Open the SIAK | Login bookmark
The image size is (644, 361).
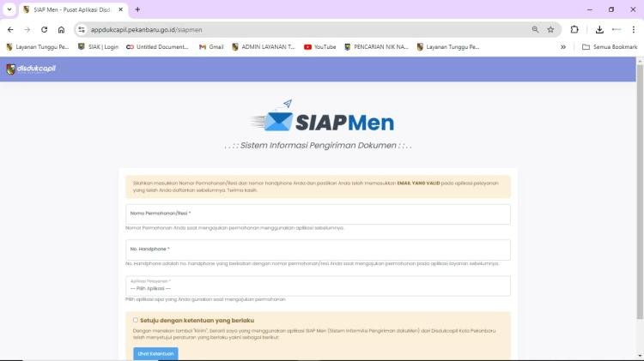pos(98,47)
